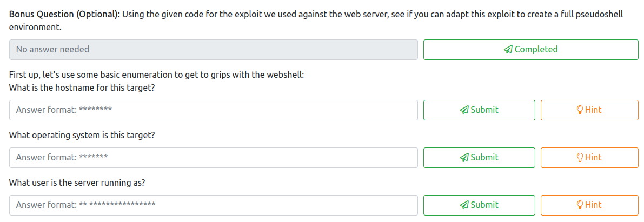Click the lightbulb icon for operating system hint
Image resolution: width=644 pixels, height=222 pixels.
[x=580, y=158]
